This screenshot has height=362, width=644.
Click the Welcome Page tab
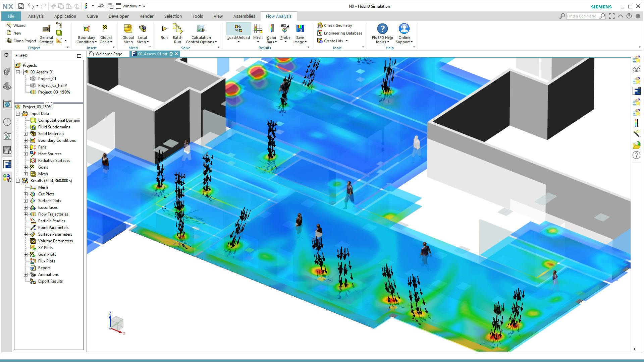108,54
